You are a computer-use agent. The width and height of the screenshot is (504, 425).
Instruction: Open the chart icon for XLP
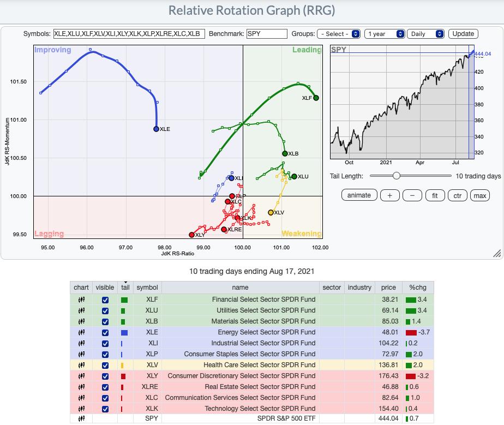(x=81, y=354)
